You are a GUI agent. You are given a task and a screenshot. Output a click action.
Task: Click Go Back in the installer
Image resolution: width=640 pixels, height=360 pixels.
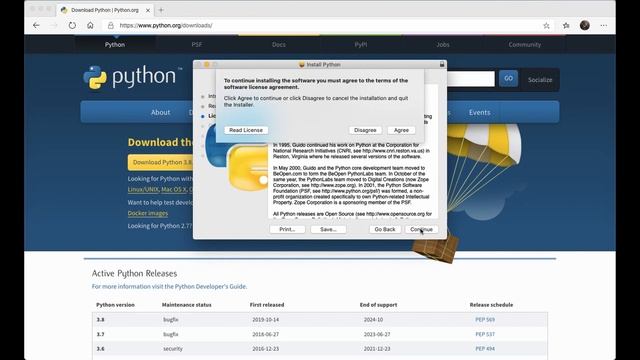(x=385, y=229)
